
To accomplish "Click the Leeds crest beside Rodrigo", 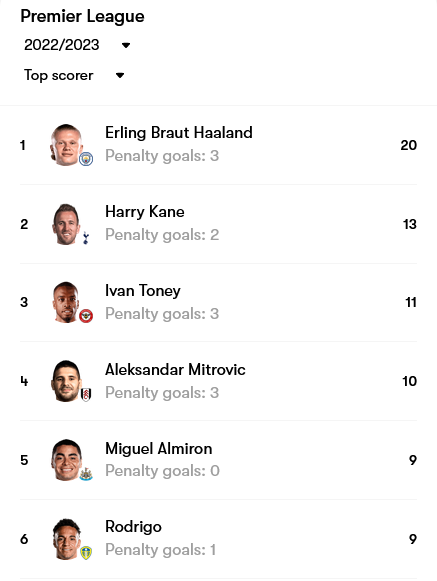I will (x=86, y=553).
